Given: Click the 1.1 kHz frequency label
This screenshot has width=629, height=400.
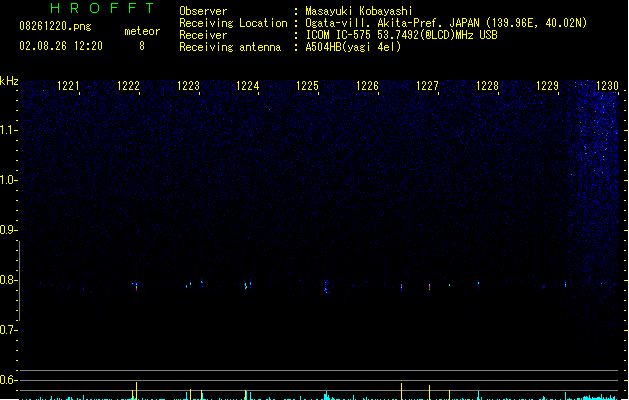Looking at the screenshot, I should (8, 130).
